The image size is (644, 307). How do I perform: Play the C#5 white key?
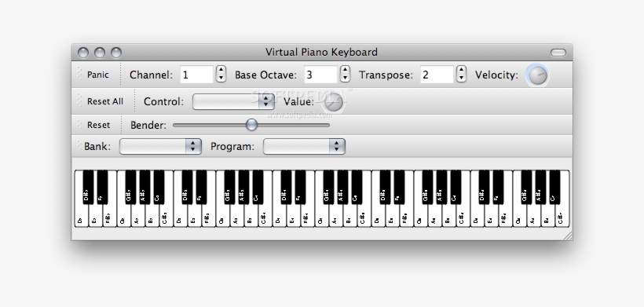[x=364, y=216]
